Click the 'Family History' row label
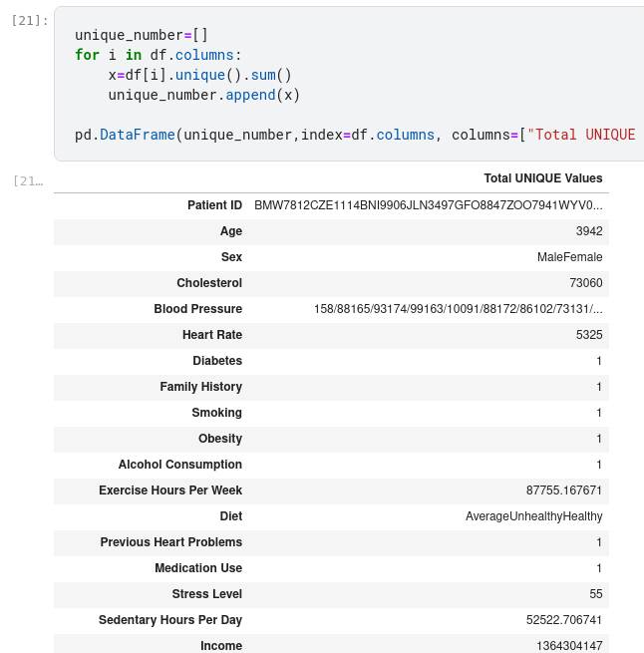Viewport: 644px width, 653px height. pyautogui.click(x=200, y=387)
